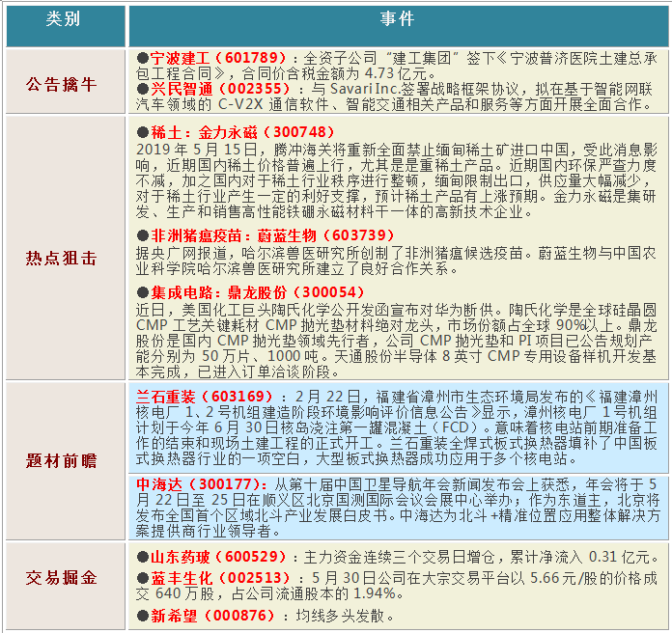
Task: Open stock 兰石重装（603169）
Action: pos(205,397)
